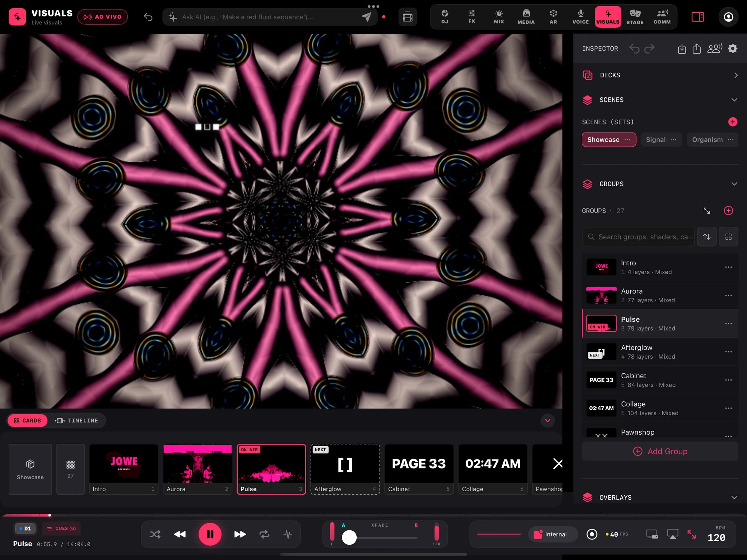Image resolution: width=747 pixels, height=560 pixels.
Task: Open the STAGE tab
Action: pos(635,16)
